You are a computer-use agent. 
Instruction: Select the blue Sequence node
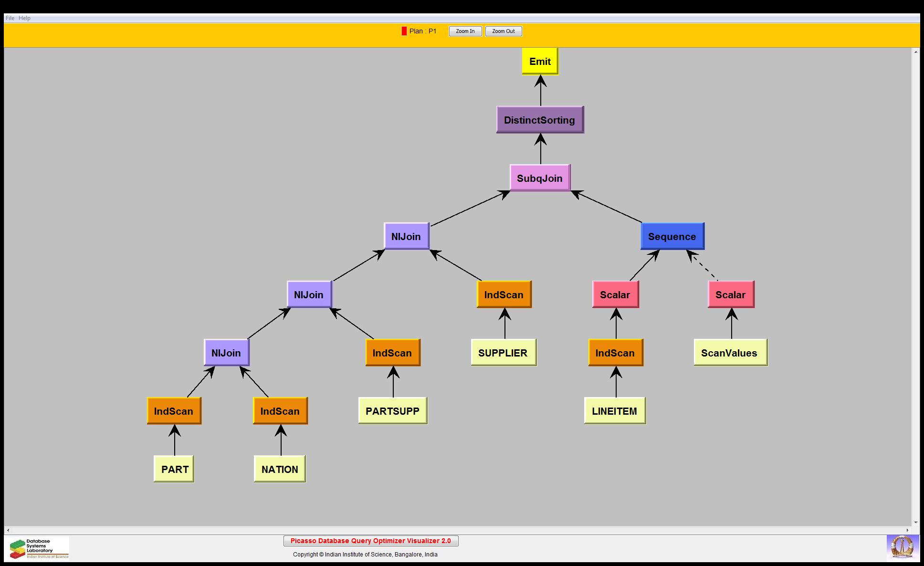[x=672, y=236]
